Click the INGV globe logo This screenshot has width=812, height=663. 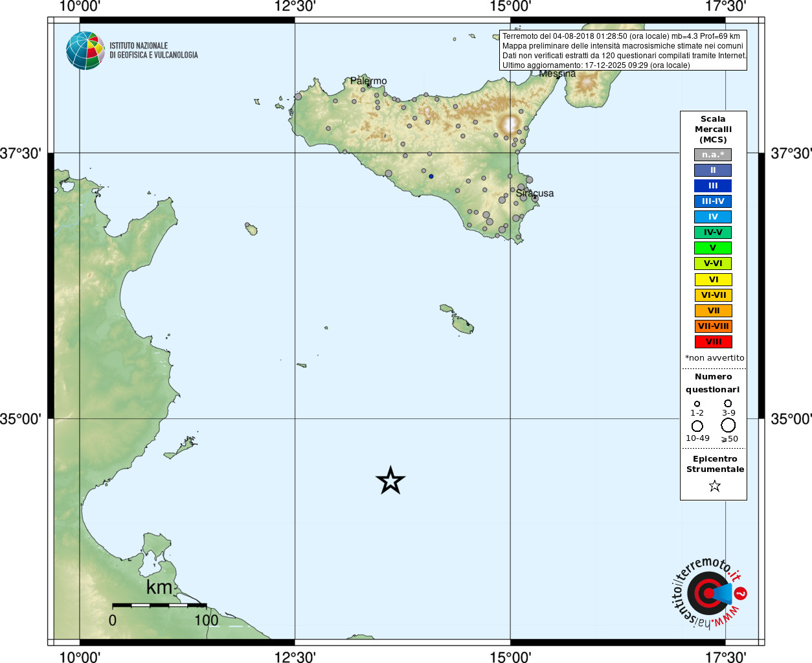click(x=85, y=51)
